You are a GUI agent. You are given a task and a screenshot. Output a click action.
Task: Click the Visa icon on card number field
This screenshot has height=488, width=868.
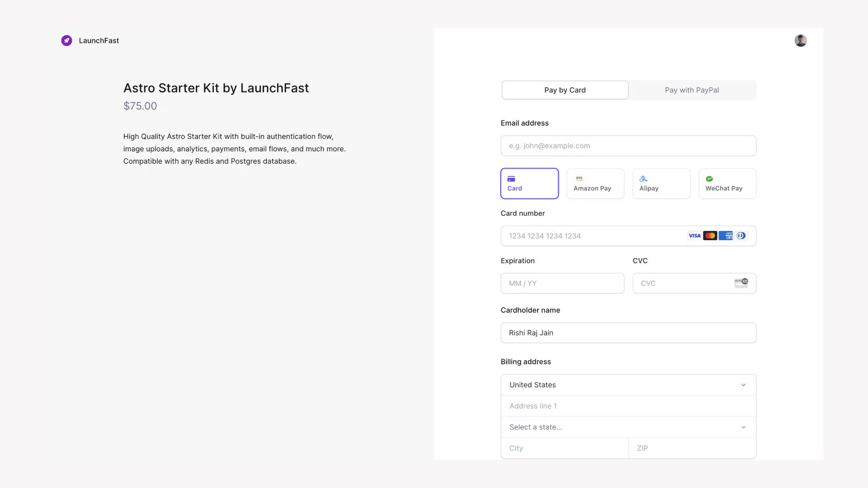pos(694,235)
